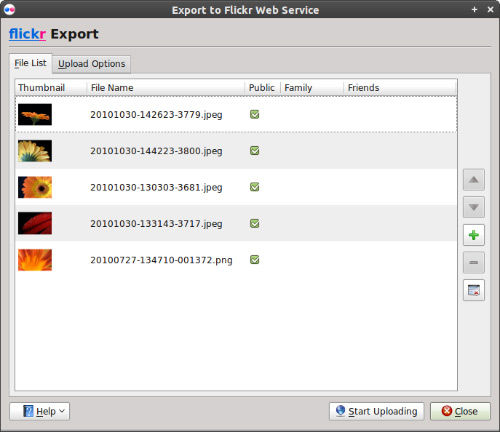Select the File List tab
Screen dimensions: 500x432
(30, 63)
